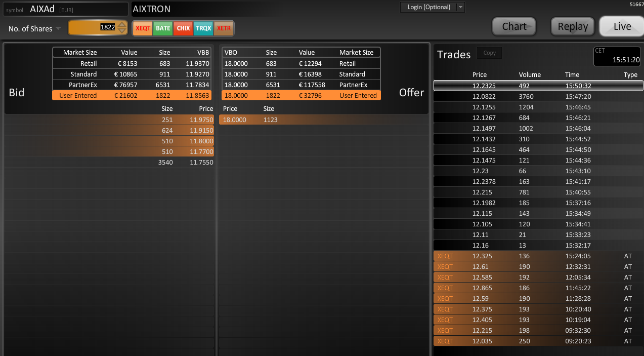Toggle the TRQX venue filter
The height and width of the screenshot is (356, 644).
click(203, 28)
